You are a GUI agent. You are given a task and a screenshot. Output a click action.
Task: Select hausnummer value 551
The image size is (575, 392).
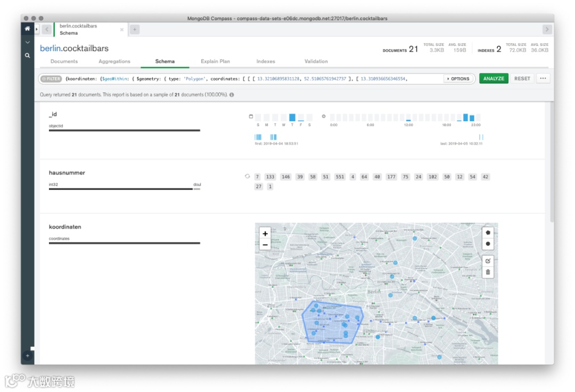(340, 177)
